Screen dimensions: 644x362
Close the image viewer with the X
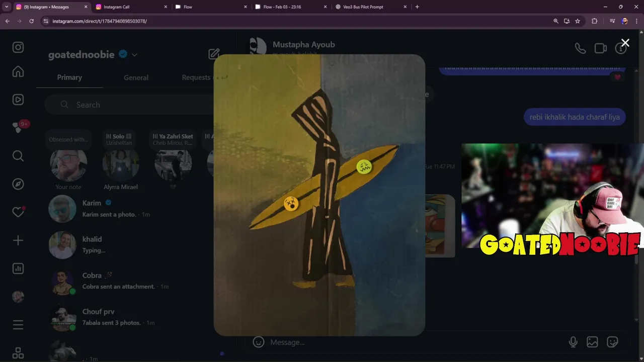(625, 43)
